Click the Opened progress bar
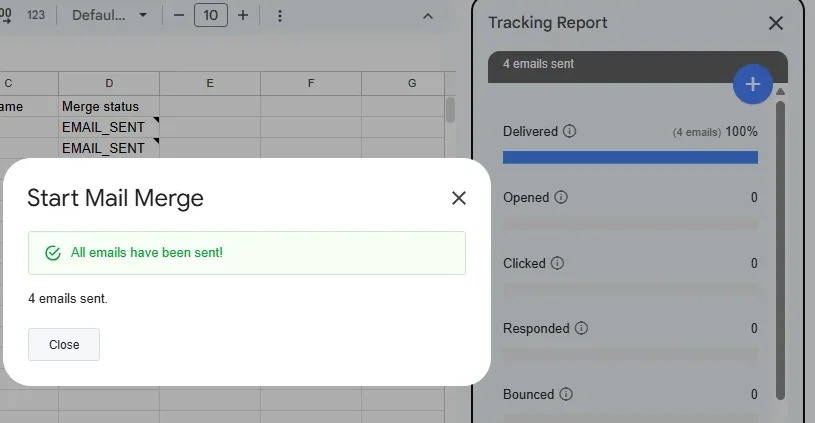The height and width of the screenshot is (423, 815). (630, 224)
